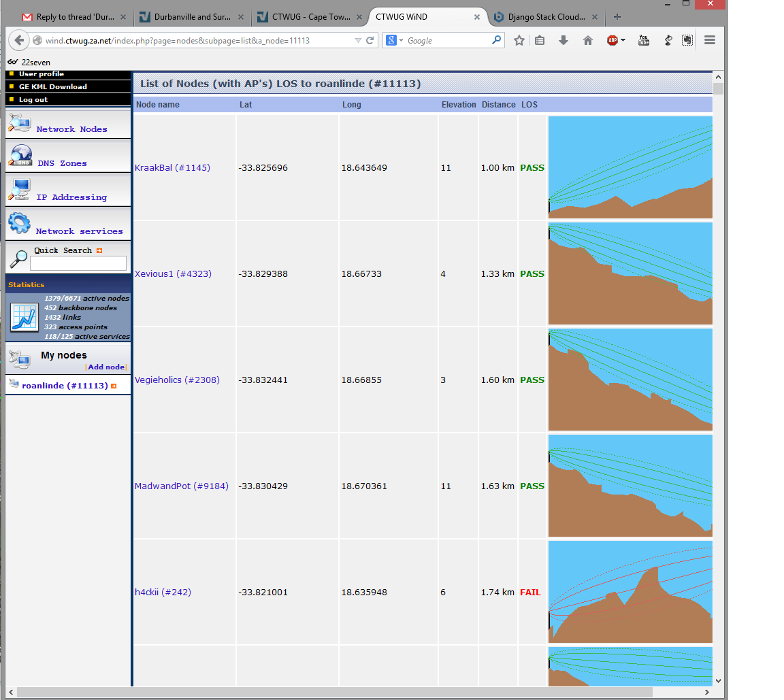Go to Firefox home page icon
This screenshot has height=700, width=784.
(588, 41)
